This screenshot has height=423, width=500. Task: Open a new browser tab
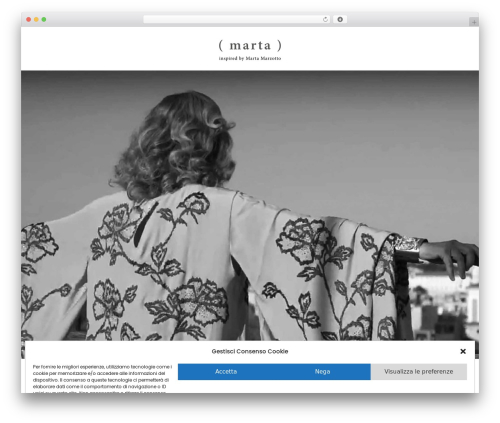[x=474, y=22]
